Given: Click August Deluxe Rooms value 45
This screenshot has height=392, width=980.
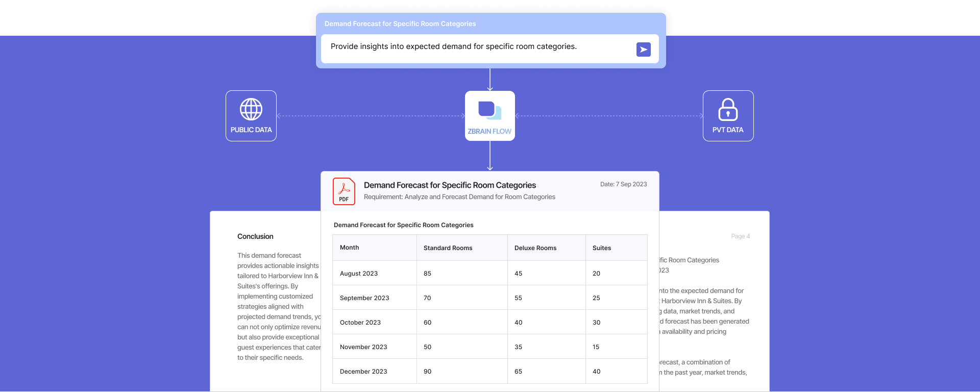Looking at the screenshot, I should point(518,274).
